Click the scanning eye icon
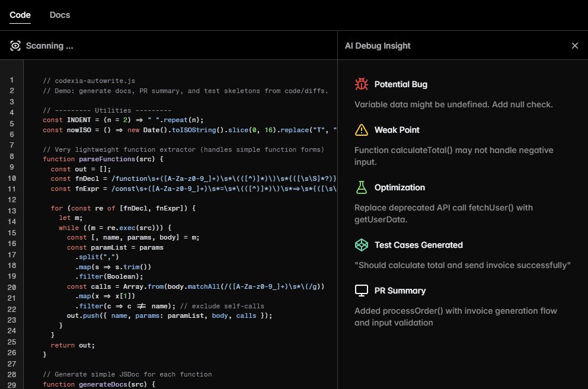The width and height of the screenshot is (588, 389). click(15, 46)
